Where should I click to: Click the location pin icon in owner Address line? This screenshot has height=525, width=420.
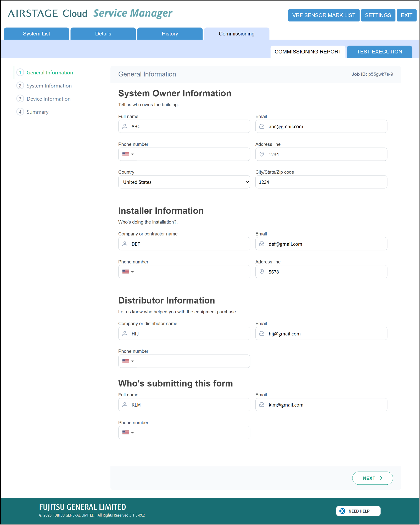click(x=261, y=154)
